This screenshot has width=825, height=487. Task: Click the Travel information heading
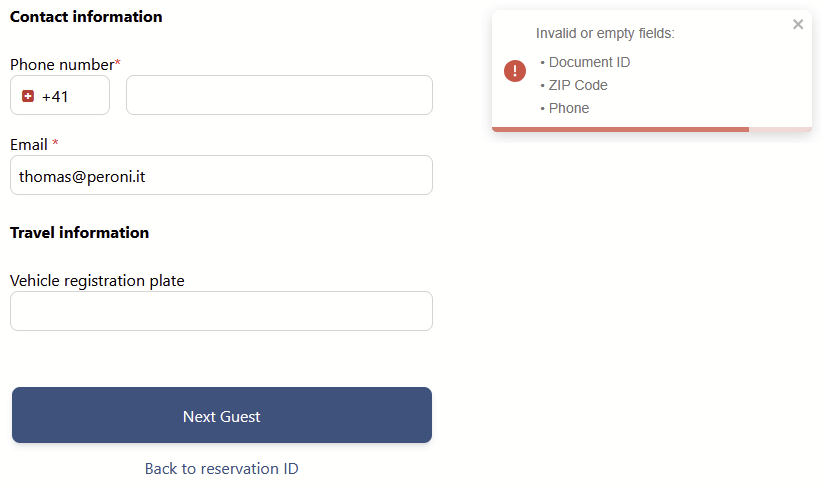click(79, 233)
